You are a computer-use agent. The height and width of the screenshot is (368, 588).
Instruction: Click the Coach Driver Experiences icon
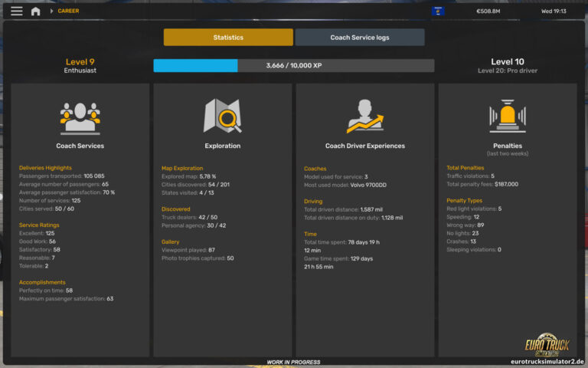click(365, 117)
